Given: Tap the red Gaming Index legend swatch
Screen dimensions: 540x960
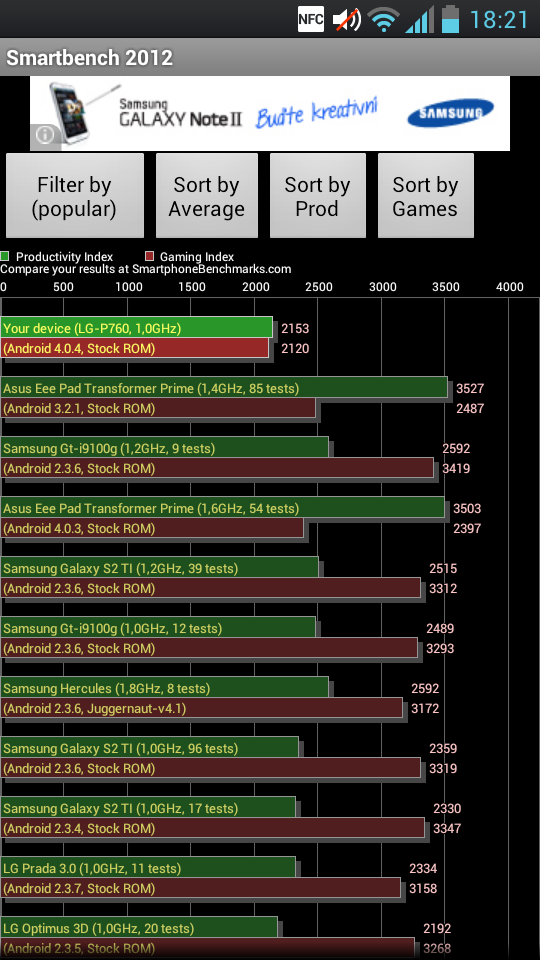Looking at the screenshot, I should (149, 257).
